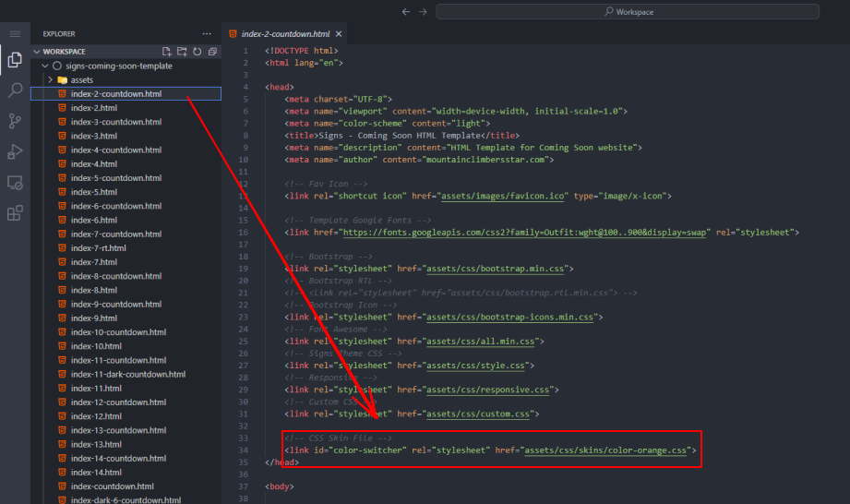Collapse the signs-coming-soon-template folder

coord(44,66)
